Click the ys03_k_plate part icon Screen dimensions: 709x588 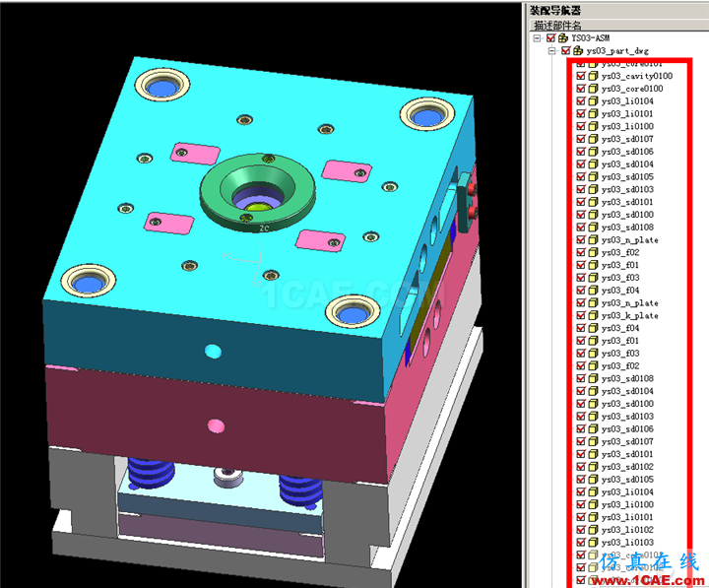tap(593, 315)
